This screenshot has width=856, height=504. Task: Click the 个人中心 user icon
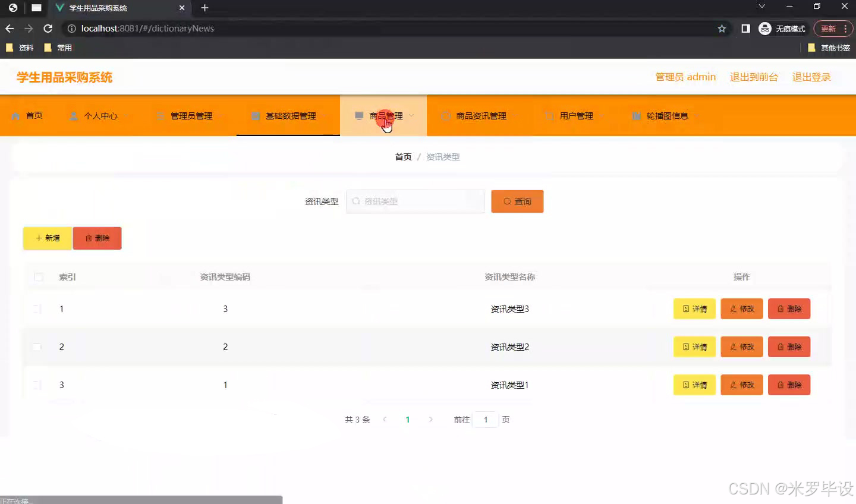73,115
